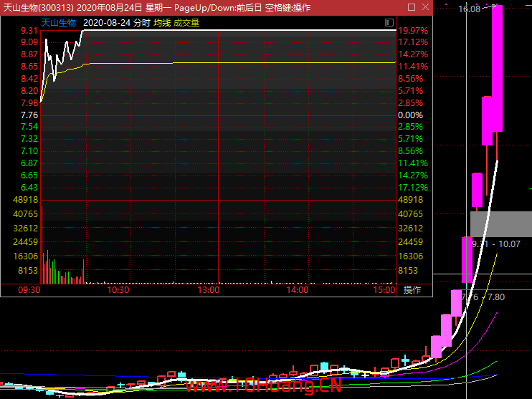
Task: Toggle the 均线 average line legend
Action: point(162,23)
